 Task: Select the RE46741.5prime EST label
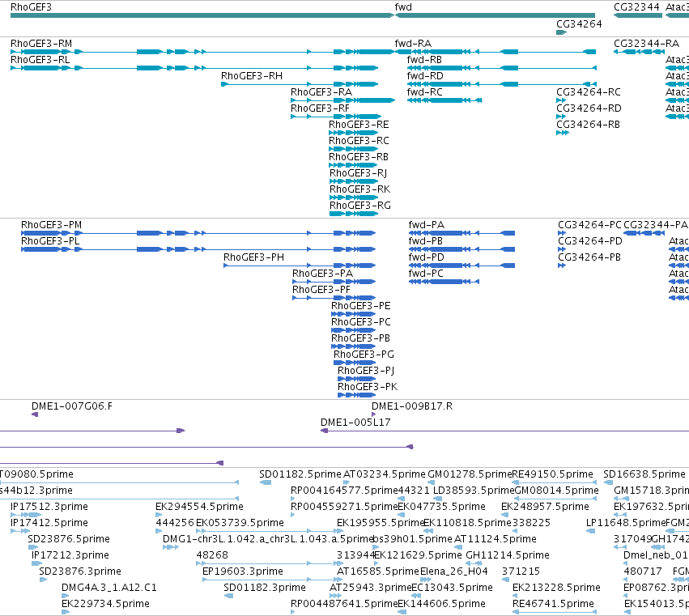pos(553,604)
